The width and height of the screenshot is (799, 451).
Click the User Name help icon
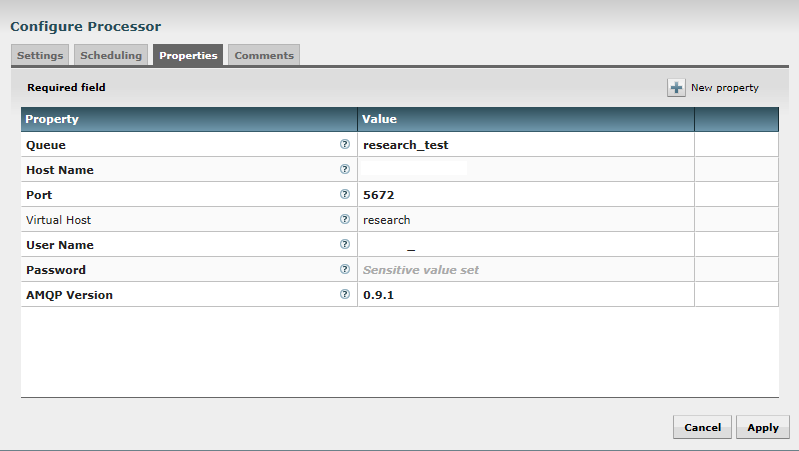[x=345, y=244]
